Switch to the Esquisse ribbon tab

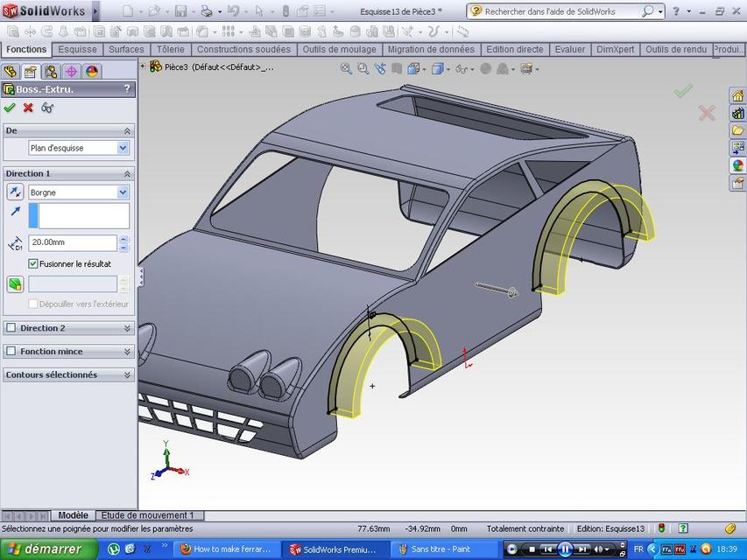(77, 50)
